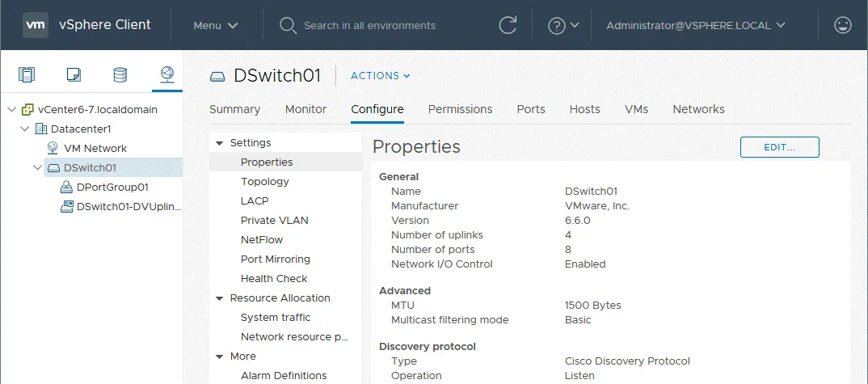Image resolution: width=868 pixels, height=384 pixels.
Task: Select Topology in settings list
Action: coord(264,182)
